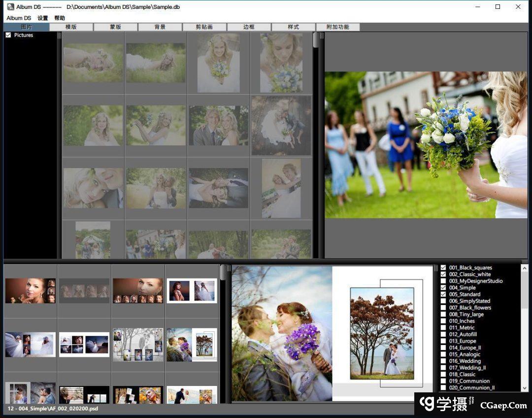Screen dimensions: 532x418
Task: Open the 帮助 menu
Action: [60, 18]
